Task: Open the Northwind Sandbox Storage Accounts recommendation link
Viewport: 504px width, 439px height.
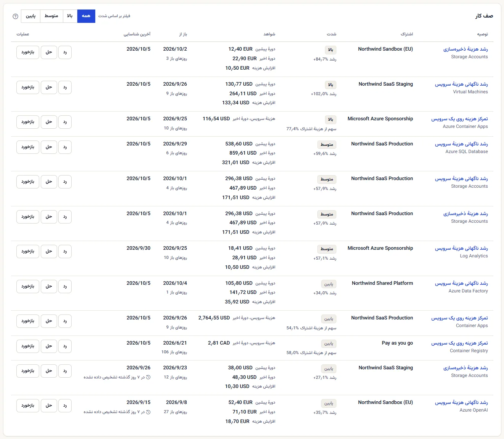Action: click(466, 49)
